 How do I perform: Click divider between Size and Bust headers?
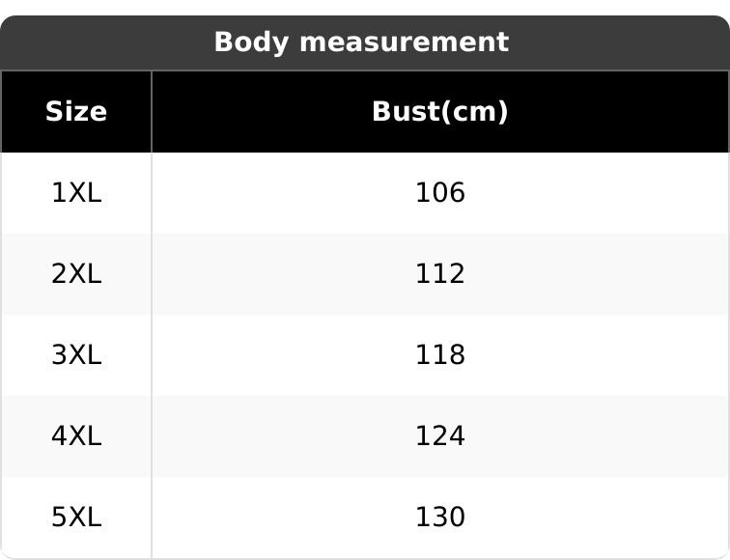[152, 112]
